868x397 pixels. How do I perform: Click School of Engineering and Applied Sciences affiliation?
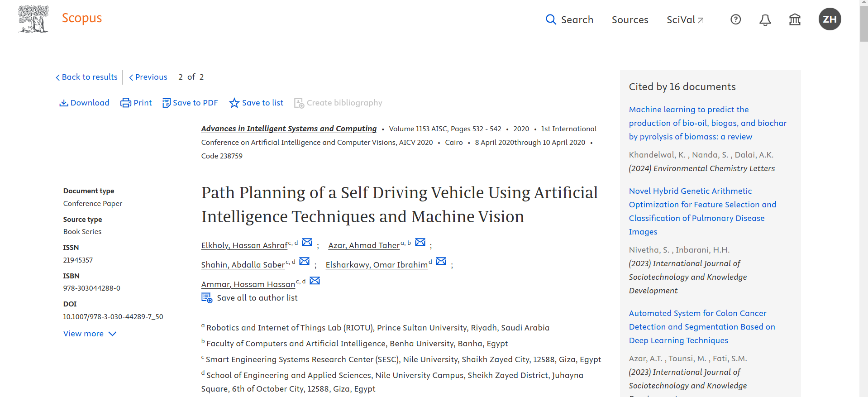point(392,382)
